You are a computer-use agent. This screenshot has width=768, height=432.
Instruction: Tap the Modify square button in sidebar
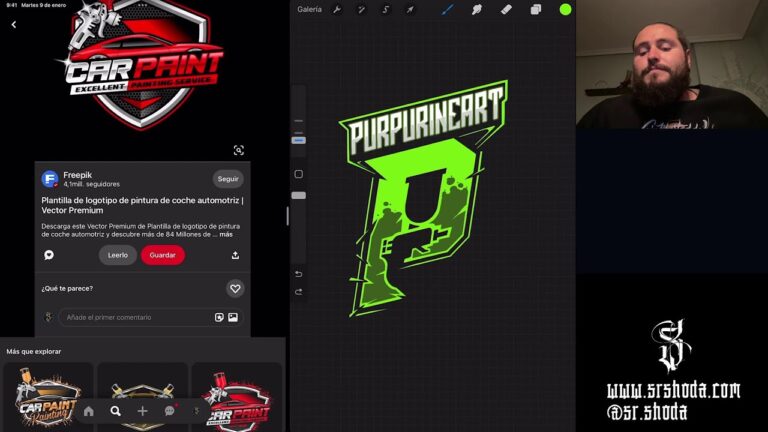(299, 174)
